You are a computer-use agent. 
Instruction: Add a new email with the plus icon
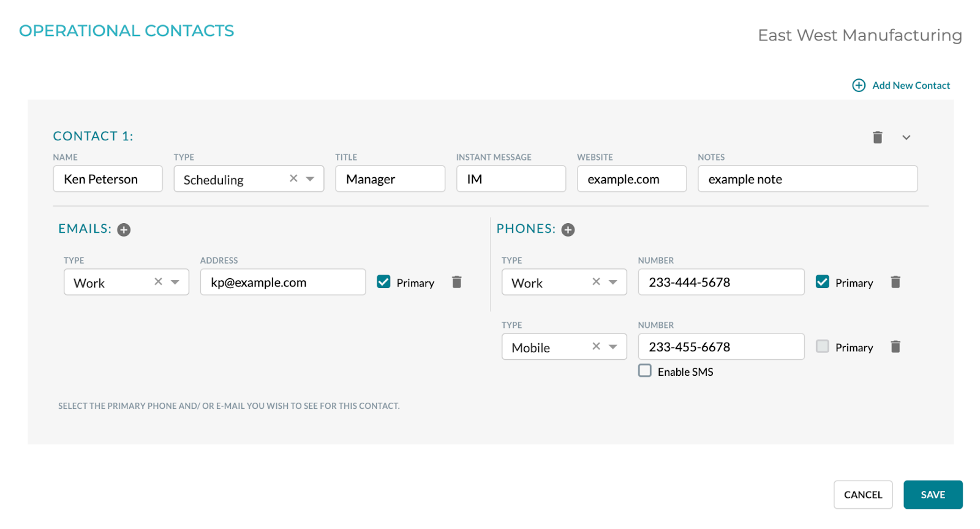[124, 230]
